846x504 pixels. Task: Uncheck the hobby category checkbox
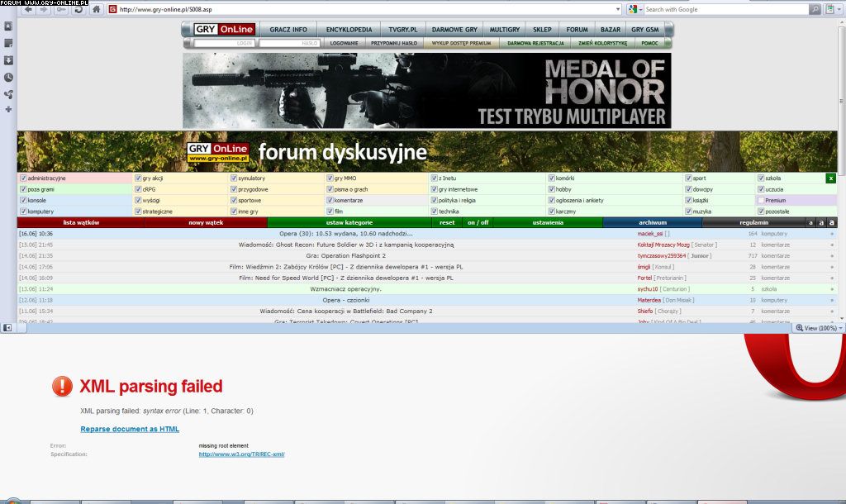pyautogui.click(x=551, y=189)
